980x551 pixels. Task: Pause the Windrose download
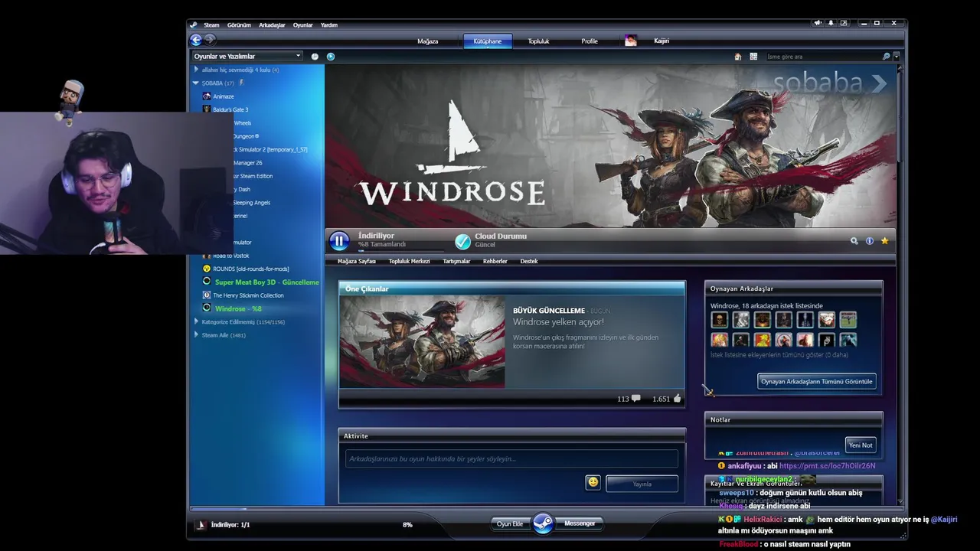339,241
